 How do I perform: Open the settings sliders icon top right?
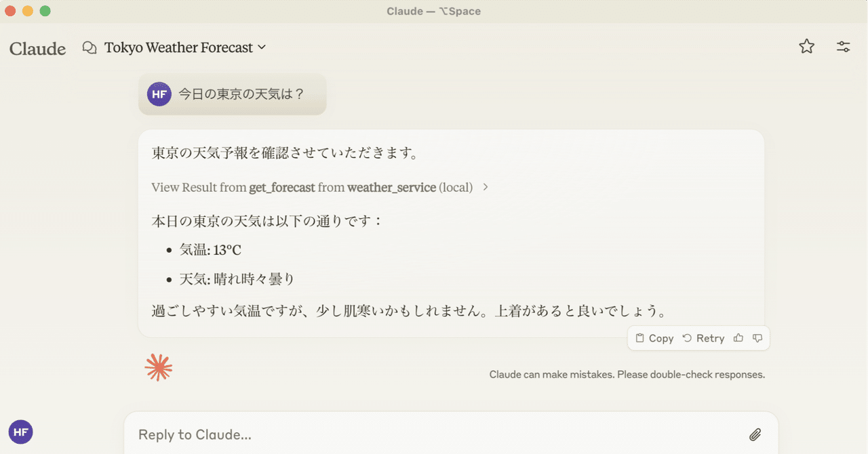pyautogui.click(x=843, y=46)
